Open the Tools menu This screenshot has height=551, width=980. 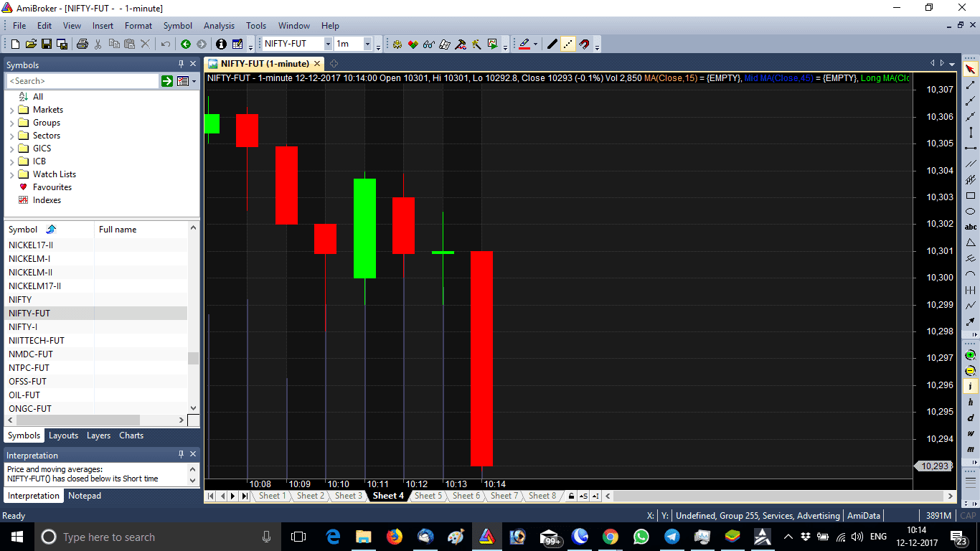[256, 26]
